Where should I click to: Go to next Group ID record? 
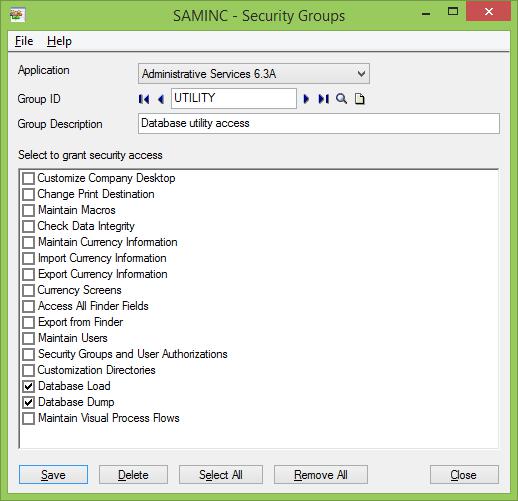(x=306, y=99)
